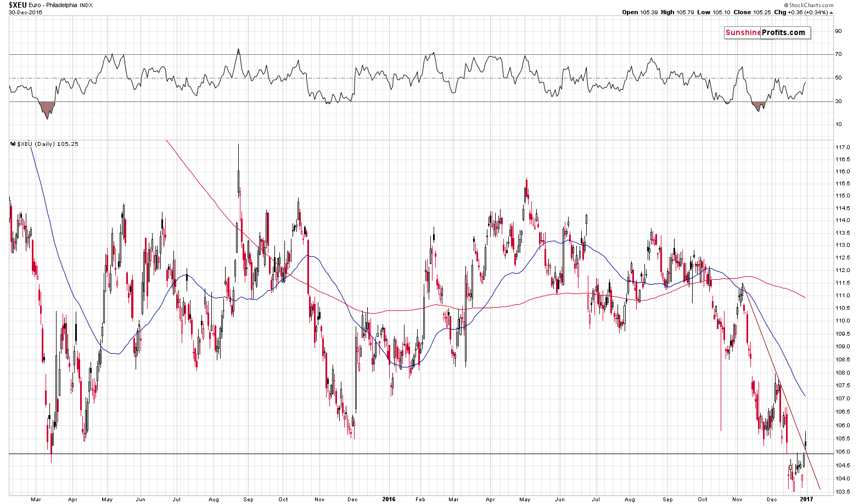Click the 111.0 price axis label
Image resolution: width=859 pixels, height=504 pixels.
(x=843, y=296)
